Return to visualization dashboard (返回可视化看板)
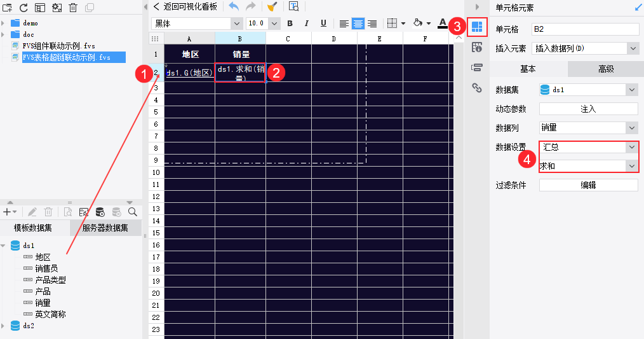 pyautogui.click(x=185, y=6)
